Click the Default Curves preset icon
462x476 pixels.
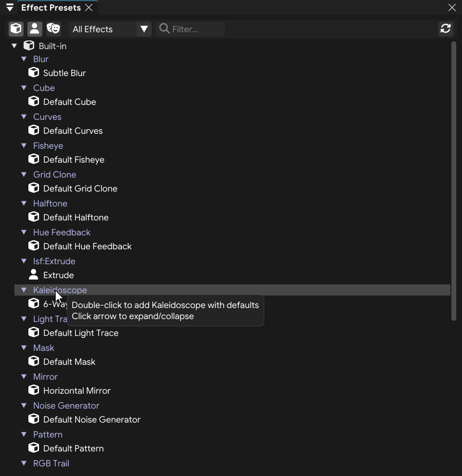pos(34,130)
